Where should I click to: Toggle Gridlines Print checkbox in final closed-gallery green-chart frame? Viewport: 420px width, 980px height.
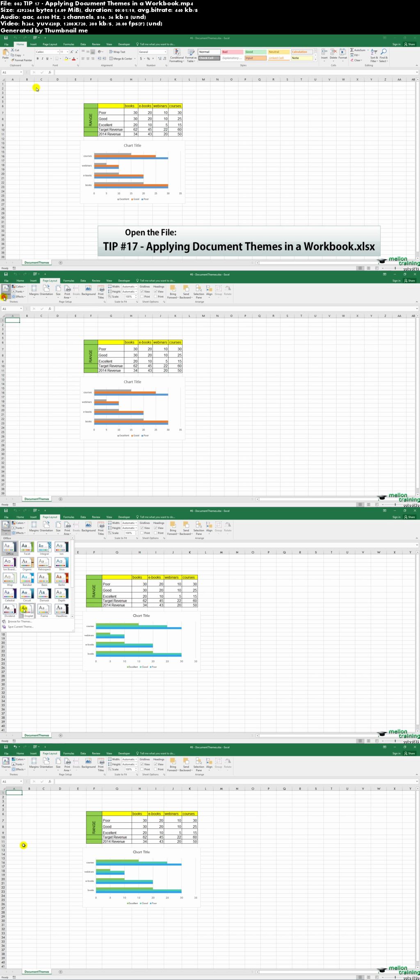142,769
